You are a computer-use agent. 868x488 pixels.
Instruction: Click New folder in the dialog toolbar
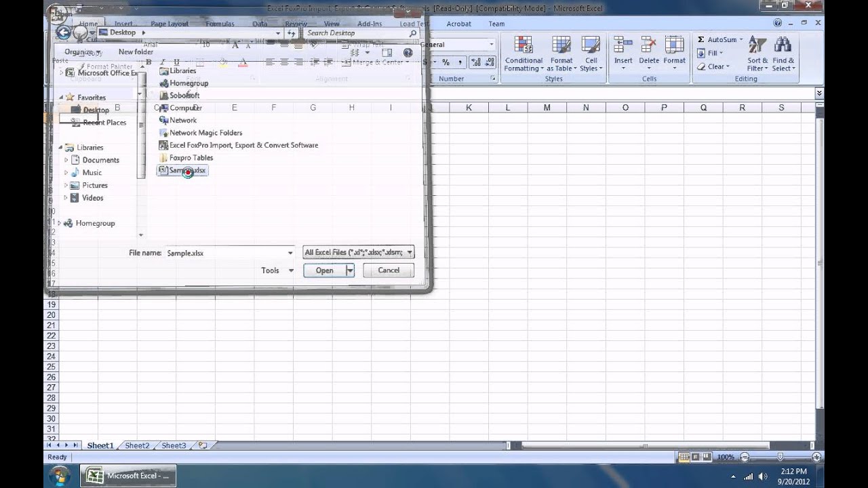click(136, 52)
